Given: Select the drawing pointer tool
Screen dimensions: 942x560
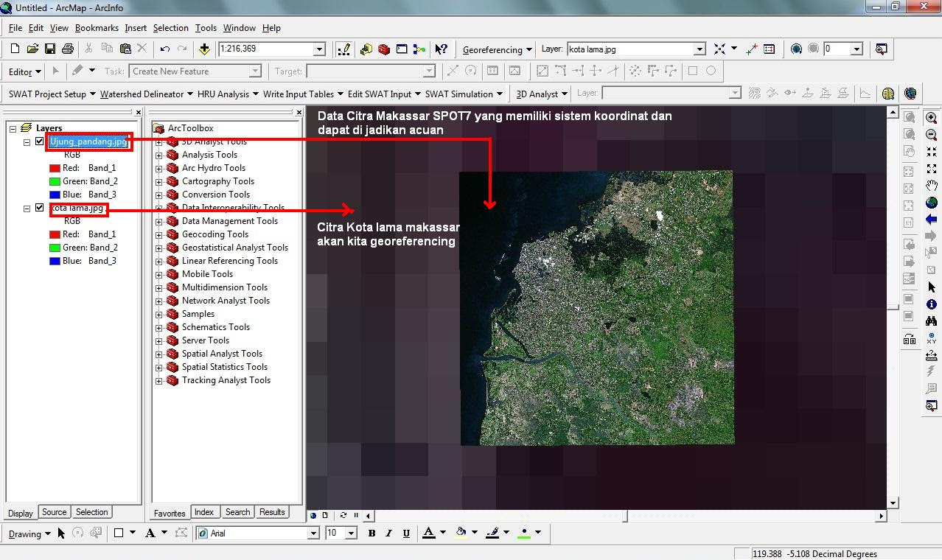Looking at the screenshot, I should pos(61,533).
